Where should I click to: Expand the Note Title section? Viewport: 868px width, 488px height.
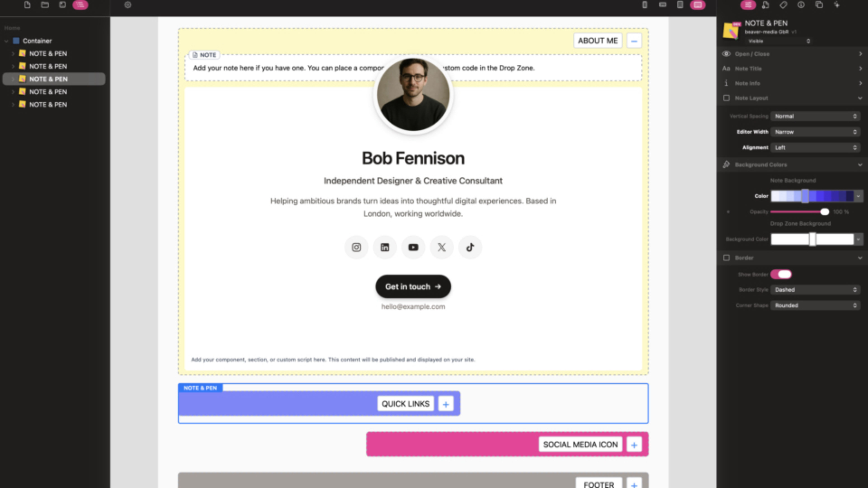pyautogui.click(x=792, y=68)
